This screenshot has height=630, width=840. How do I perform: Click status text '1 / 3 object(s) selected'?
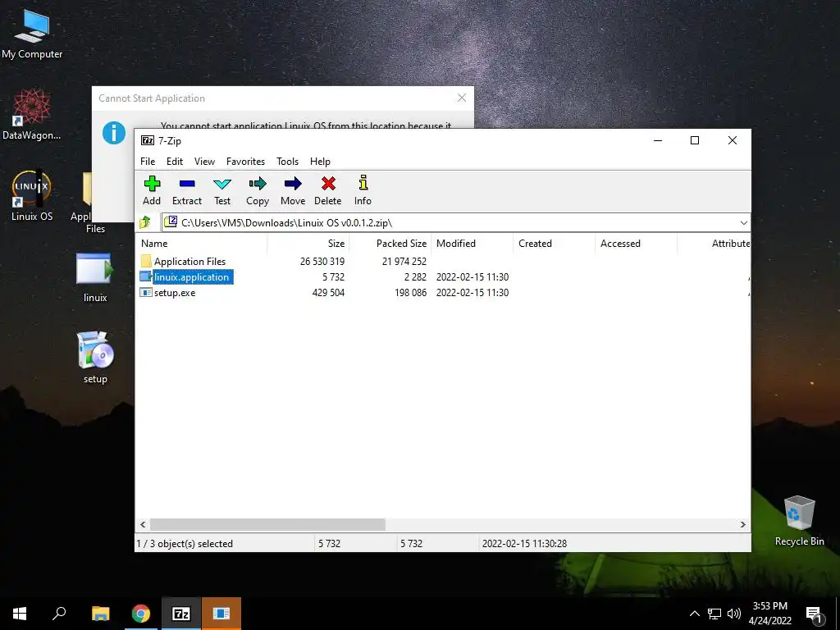point(185,544)
